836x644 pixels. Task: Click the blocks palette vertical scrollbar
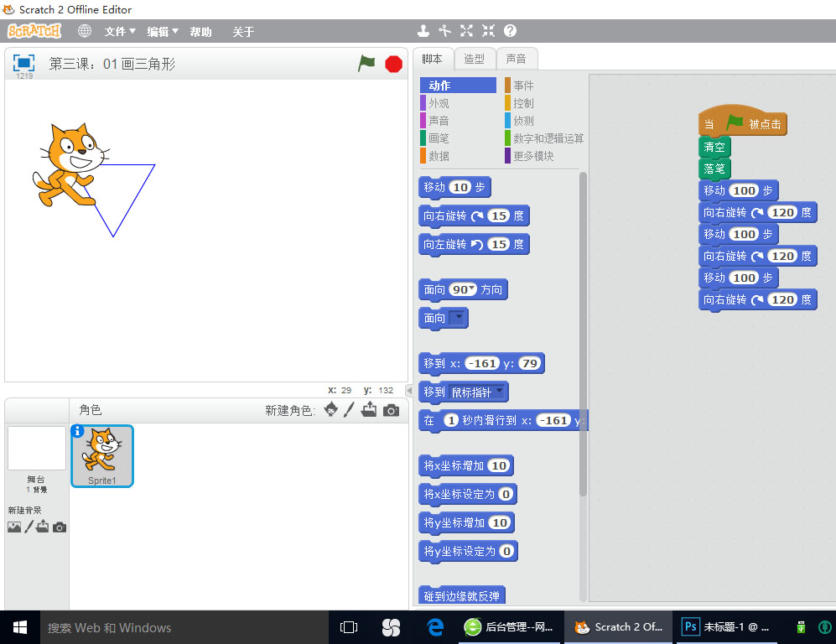[x=583, y=334]
